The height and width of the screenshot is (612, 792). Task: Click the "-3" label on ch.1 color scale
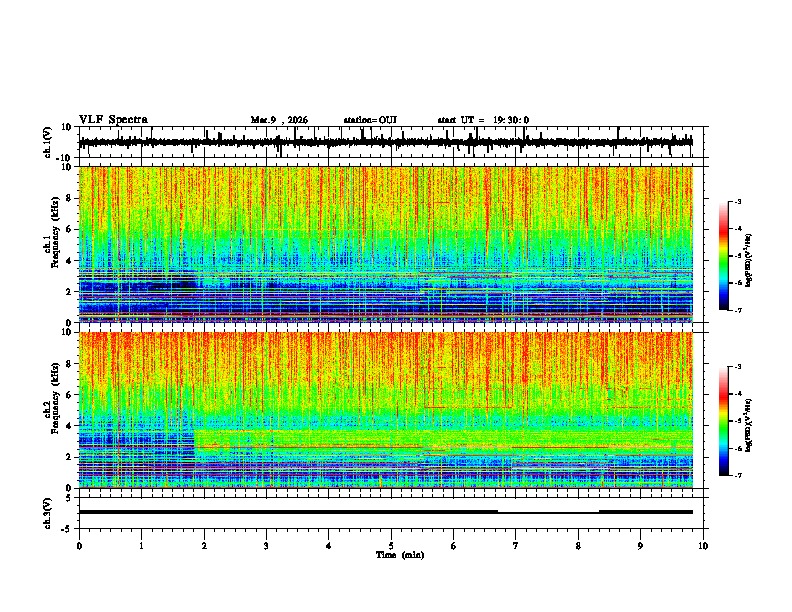click(737, 202)
